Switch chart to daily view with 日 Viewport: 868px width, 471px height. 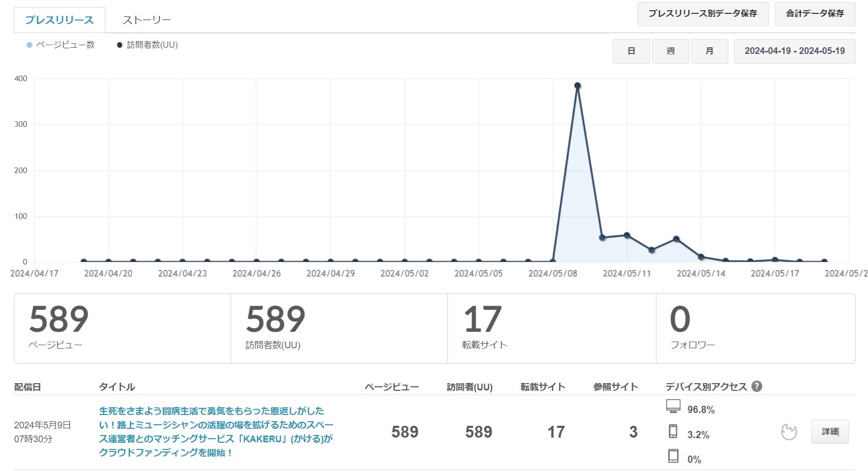[631, 51]
